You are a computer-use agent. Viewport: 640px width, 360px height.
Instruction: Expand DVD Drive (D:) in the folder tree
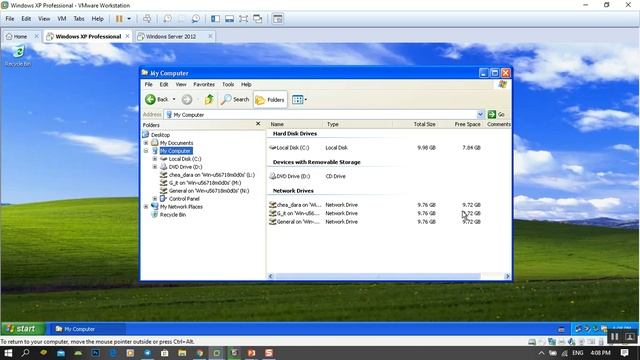(x=155, y=167)
